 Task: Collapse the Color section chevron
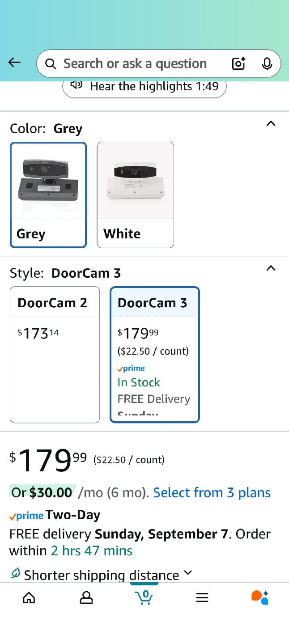(x=271, y=124)
